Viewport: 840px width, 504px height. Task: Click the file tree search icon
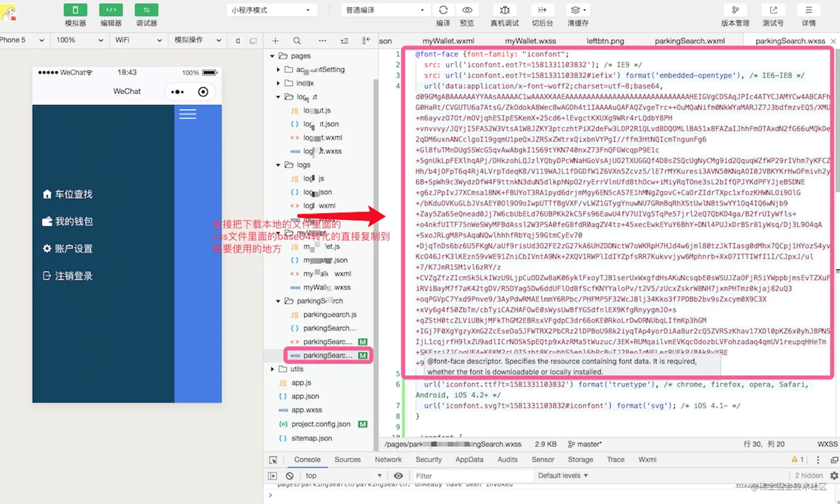(x=297, y=41)
